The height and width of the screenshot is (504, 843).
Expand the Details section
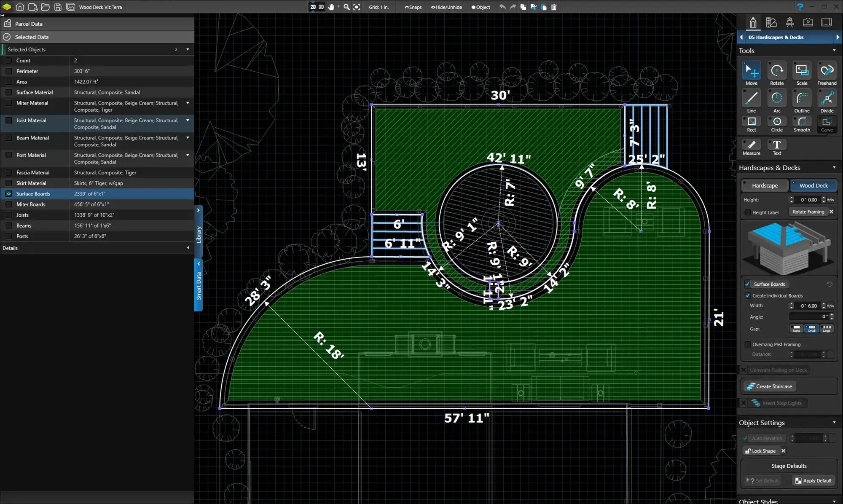click(188, 248)
